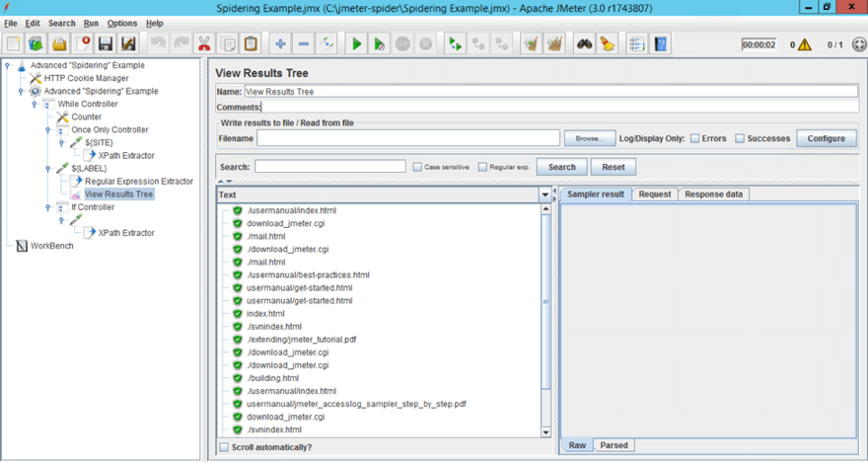Click the Help question mark icon
This screenshot has width=868, height=462.
660,43
